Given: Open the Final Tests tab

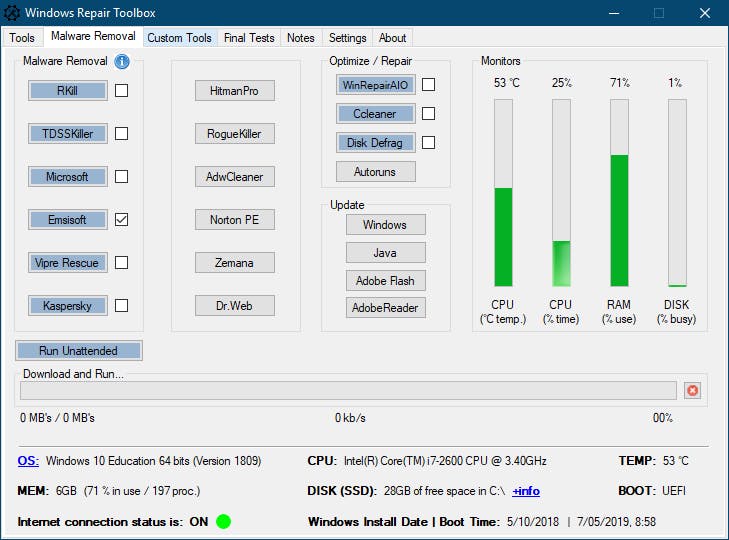Looking at the screenshot, I should coord(249,38).
